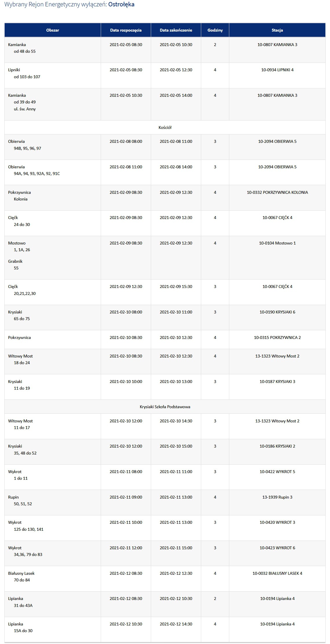Click the 10-0807 KAMIANKA 3 station in first row
The height and width of the screenshot is (644, 330).
coord(277,45)
